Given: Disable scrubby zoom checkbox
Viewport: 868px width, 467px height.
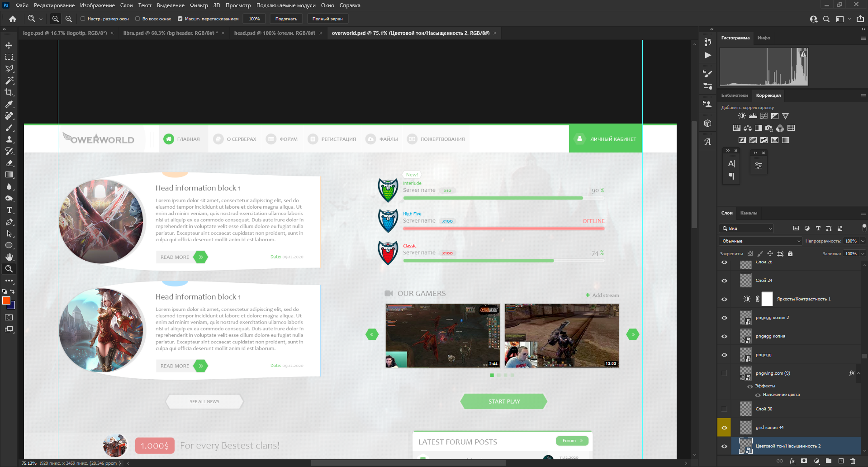Looking at the screenshot, I should click(x=180, y=19).
